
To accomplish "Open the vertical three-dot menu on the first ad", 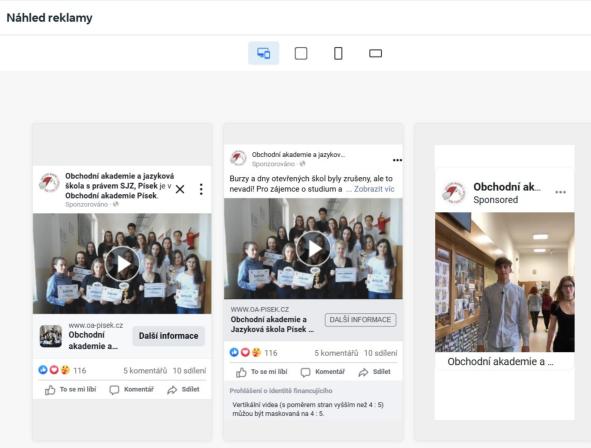I will click(201, 189).
